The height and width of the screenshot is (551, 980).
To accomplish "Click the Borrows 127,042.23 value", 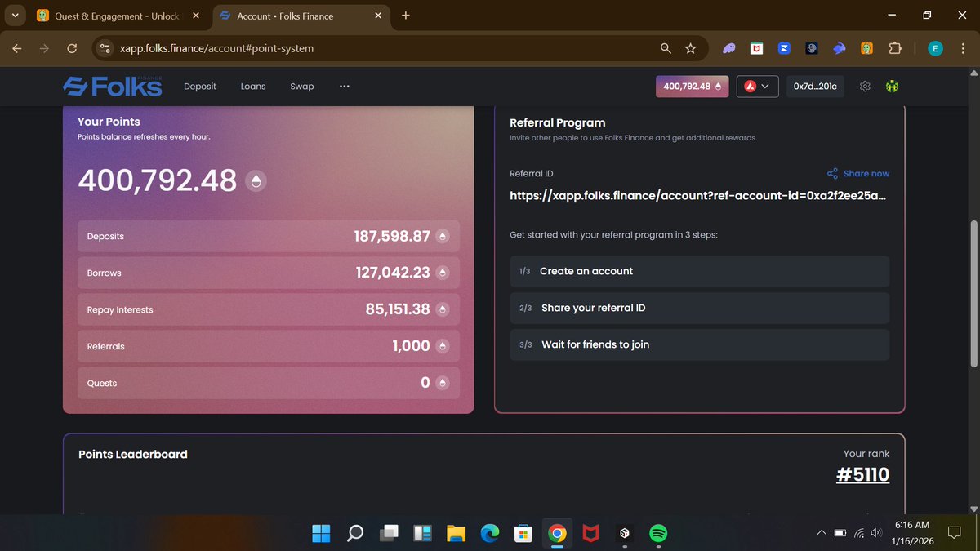I will [x=393, y=273].
